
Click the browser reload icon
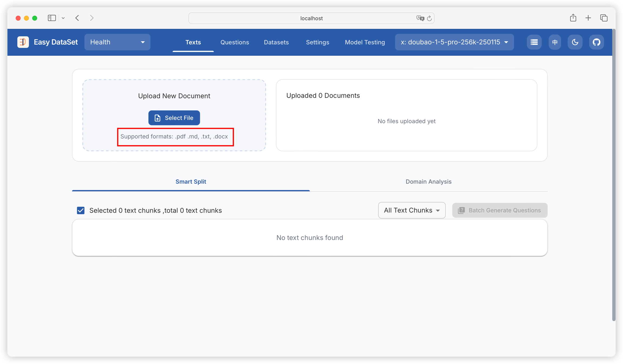pyautogui.click(x=429, y=18)
